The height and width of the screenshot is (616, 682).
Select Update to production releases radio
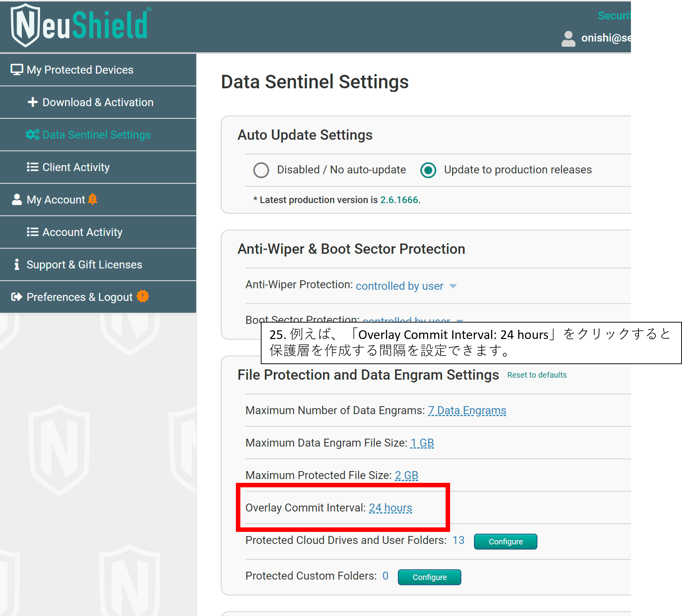coord(428,170)
